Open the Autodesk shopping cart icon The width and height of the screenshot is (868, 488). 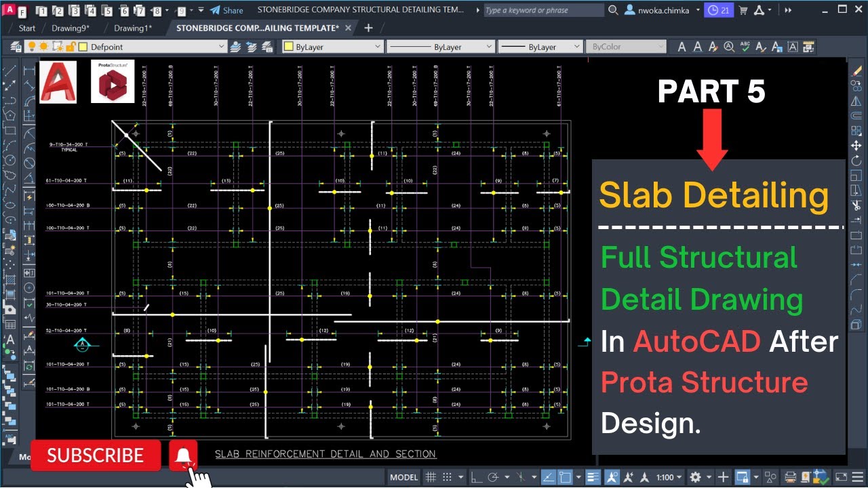743,10
